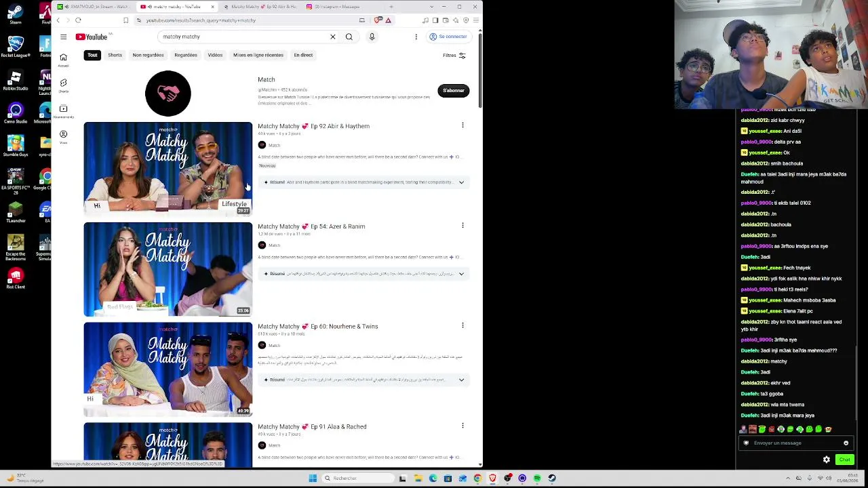The height and width of the screenshot is (488, 868).
Task: Subscribe to Match with S'abonner
Action: click(454, 91)
